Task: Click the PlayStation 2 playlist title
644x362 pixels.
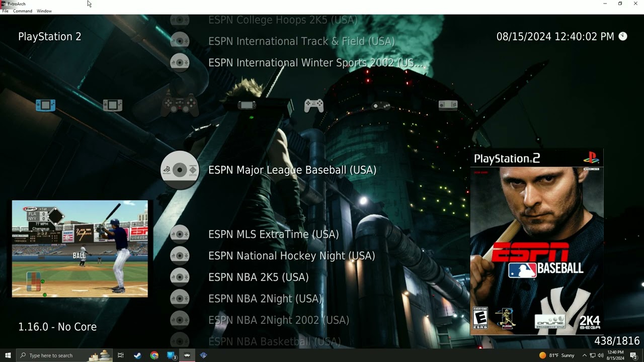Action: point(50,37)
